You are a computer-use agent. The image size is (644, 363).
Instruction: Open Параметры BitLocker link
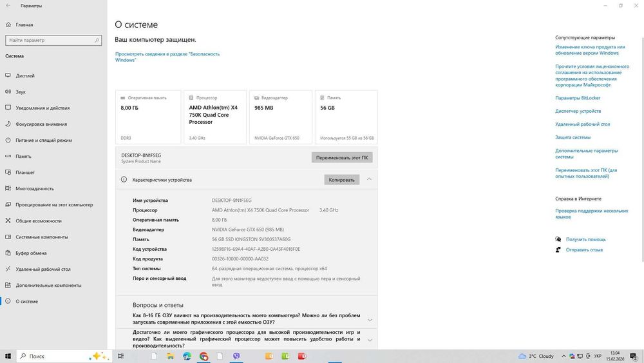(578, 98)
